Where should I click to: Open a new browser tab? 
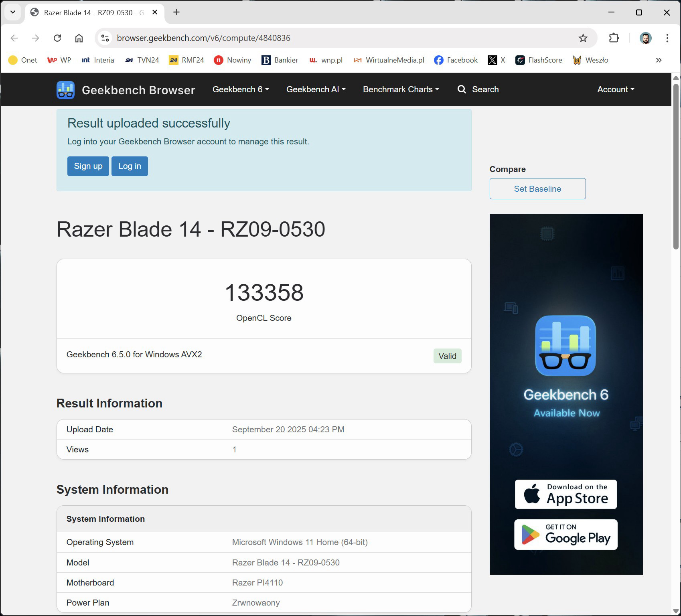[x=176, y=12]
